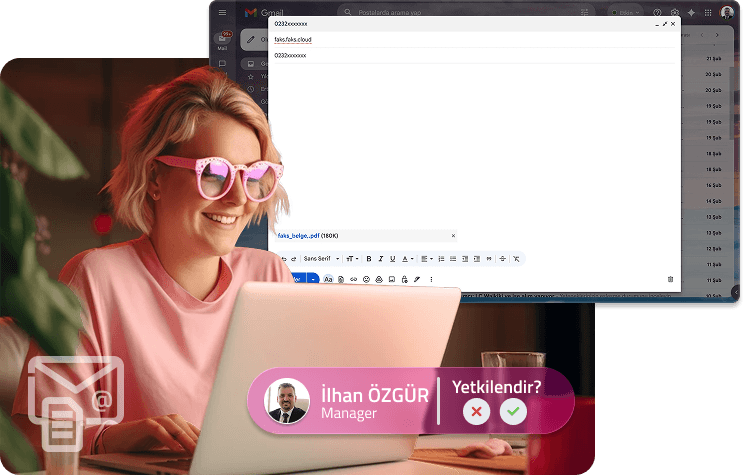Open the Gmail help question icon
This screenshot has width=744, height=475.
click(657, 12)
